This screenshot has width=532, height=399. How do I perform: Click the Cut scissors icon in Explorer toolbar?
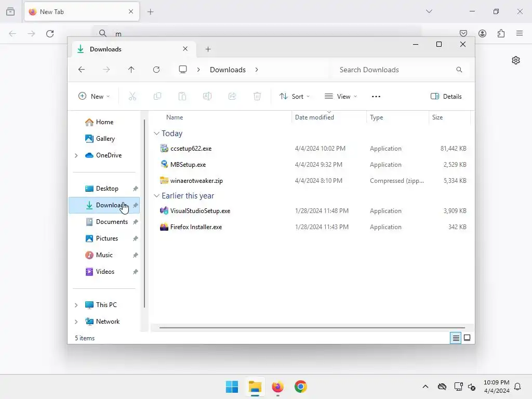pyautogui.click(x=132, y=96)
